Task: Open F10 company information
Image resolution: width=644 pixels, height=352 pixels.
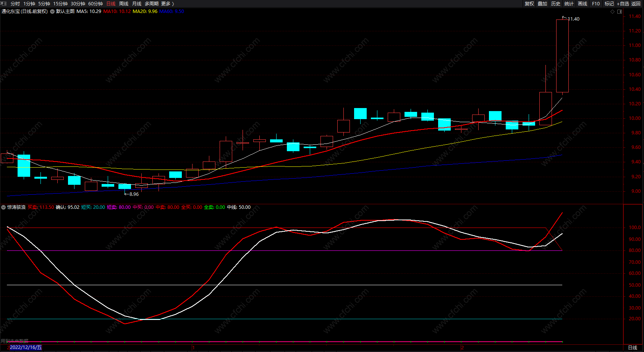Action: 596,4
